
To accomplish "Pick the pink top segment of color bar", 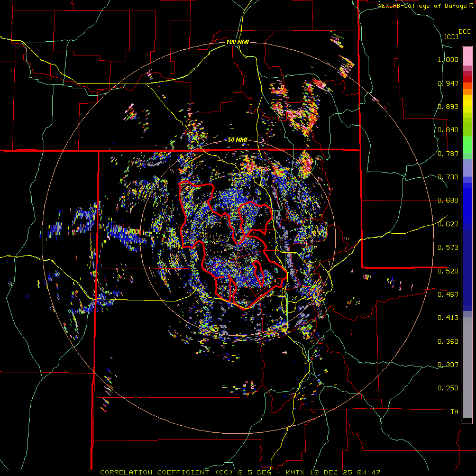I will click(467, 56).
